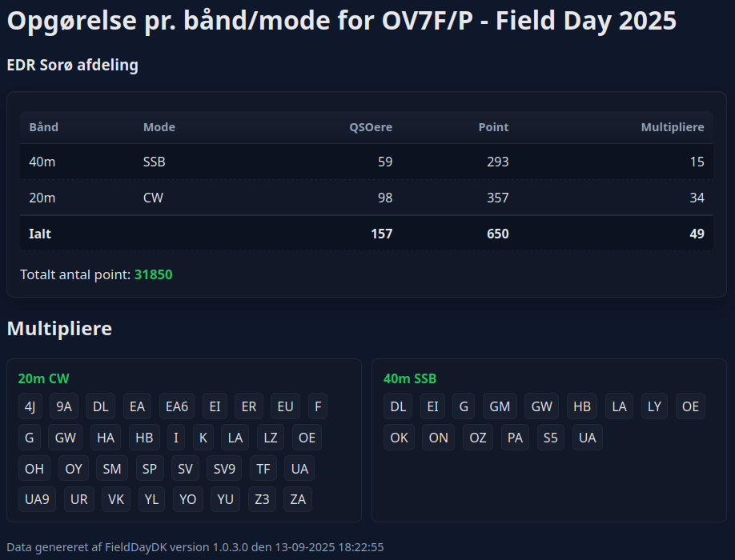
Task: Click the SV9 badge under 20m CW
Action: [224, 469]
